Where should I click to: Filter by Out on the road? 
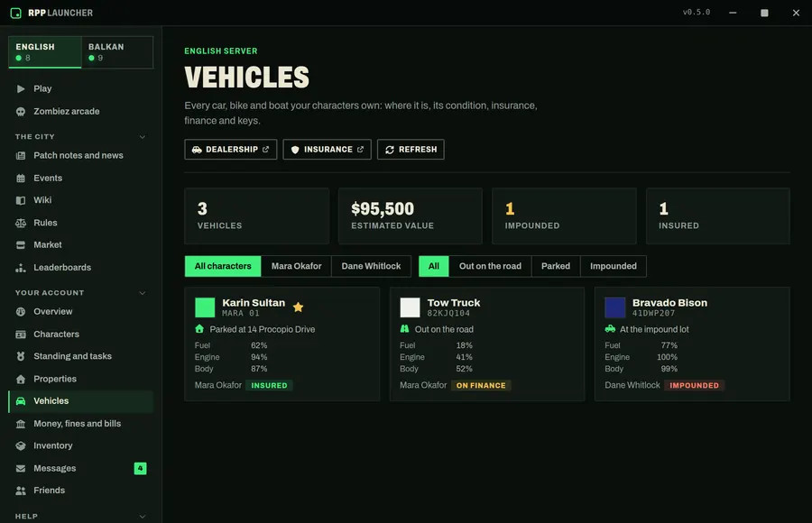[x=490, y=266]
